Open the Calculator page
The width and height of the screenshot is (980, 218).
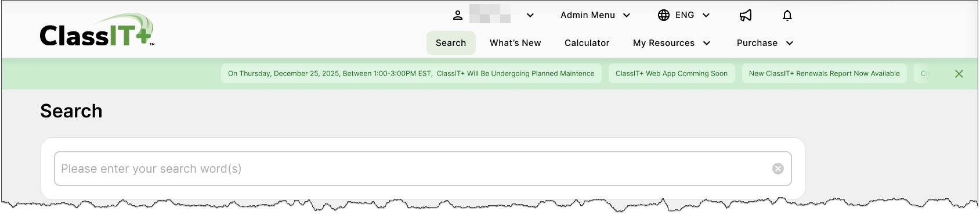point(587,43)
